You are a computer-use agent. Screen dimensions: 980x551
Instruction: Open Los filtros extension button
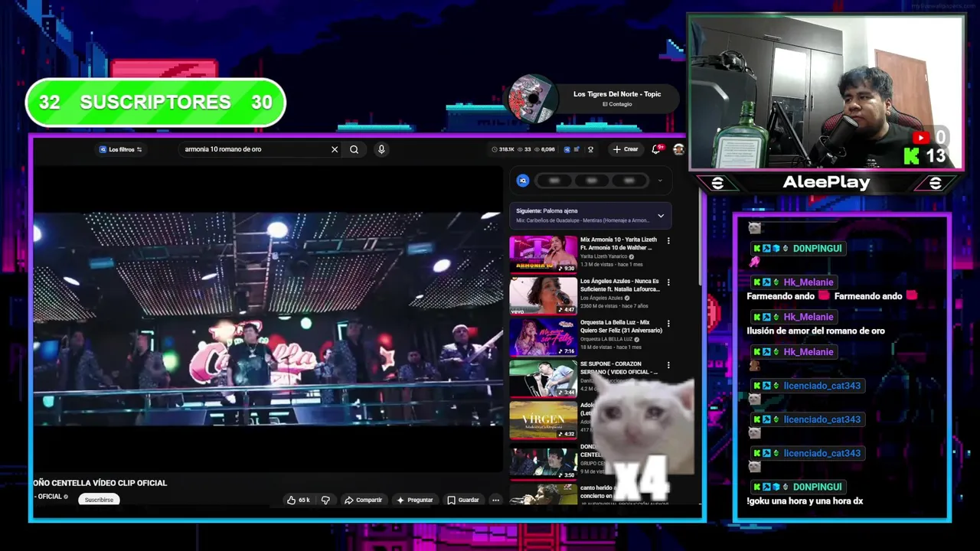point(121,149)
